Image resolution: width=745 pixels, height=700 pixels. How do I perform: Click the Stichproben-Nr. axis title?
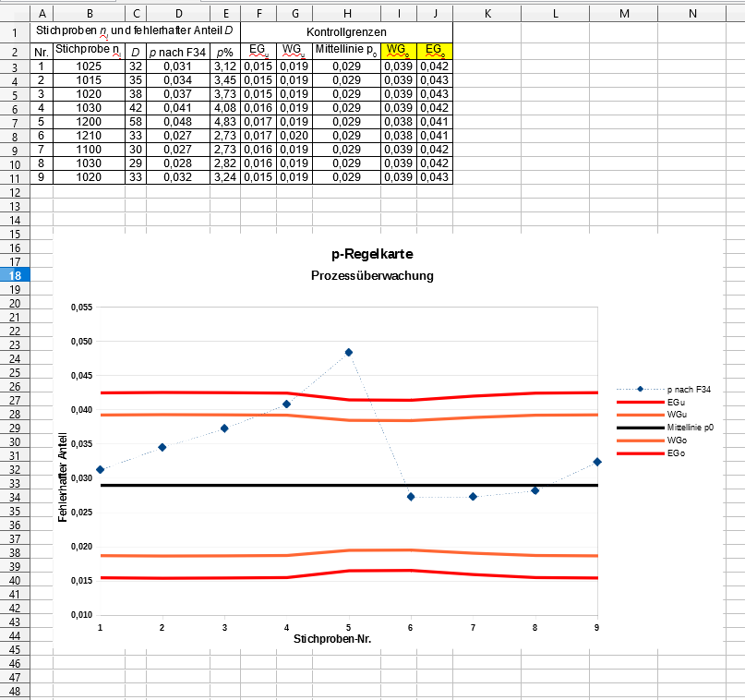click(333, 638)
